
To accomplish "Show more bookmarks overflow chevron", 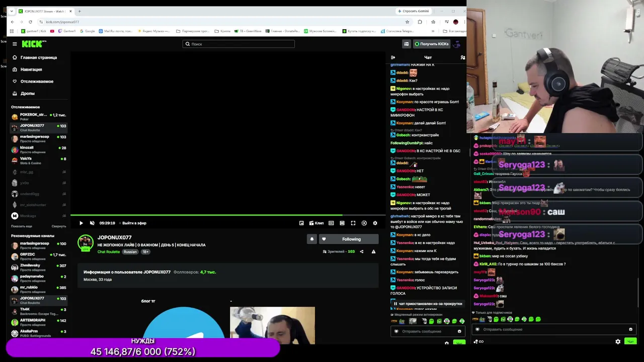I will point(433,31).
